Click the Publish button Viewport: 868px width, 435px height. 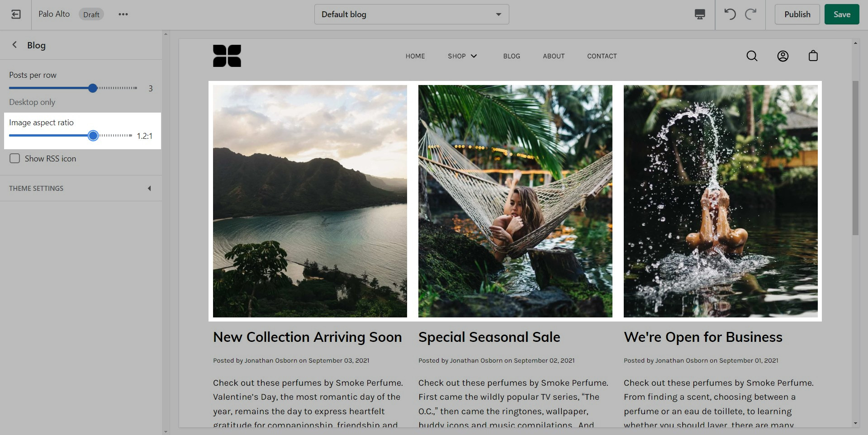(x=797, y=14)
